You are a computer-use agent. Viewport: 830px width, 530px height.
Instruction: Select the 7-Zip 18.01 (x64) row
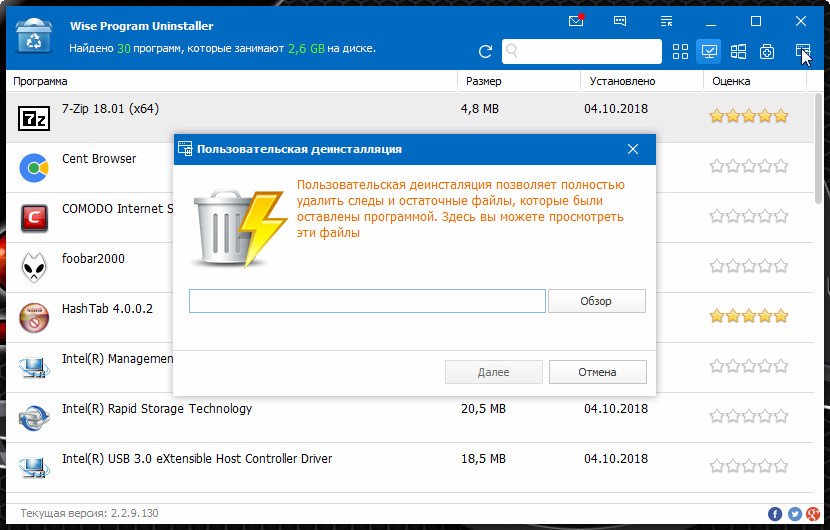click(x=410, y=118)
